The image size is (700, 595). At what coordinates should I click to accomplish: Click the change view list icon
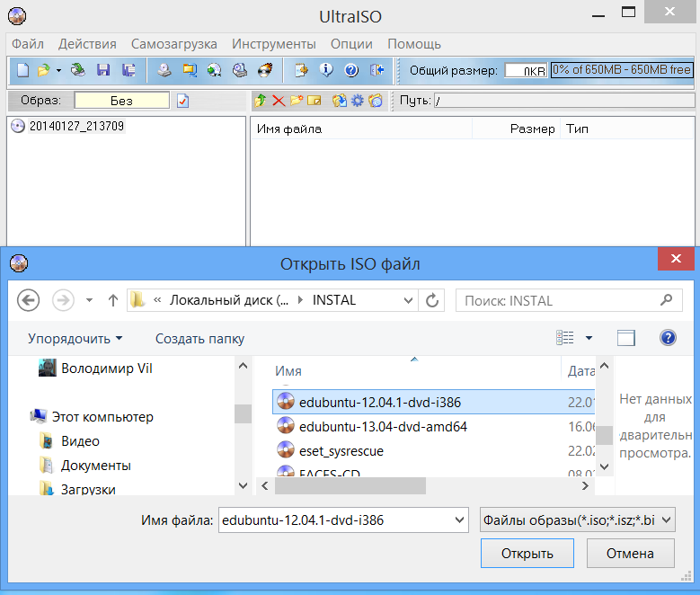tap(565, 338)
